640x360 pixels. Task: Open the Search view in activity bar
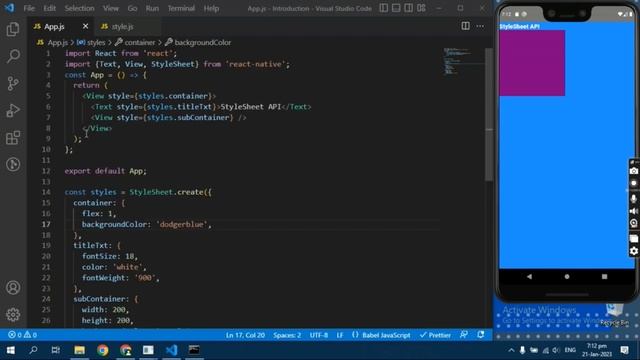tap(13, 56)
